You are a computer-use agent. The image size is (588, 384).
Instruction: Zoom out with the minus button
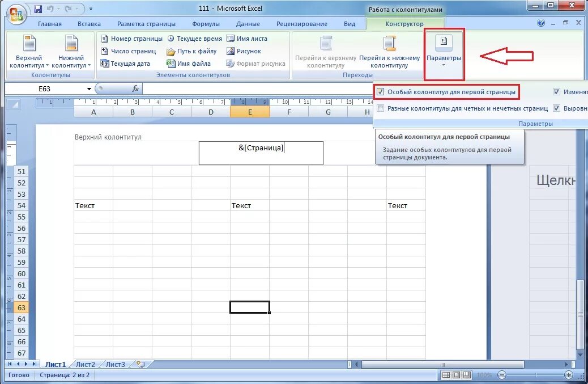coord(502,375)
